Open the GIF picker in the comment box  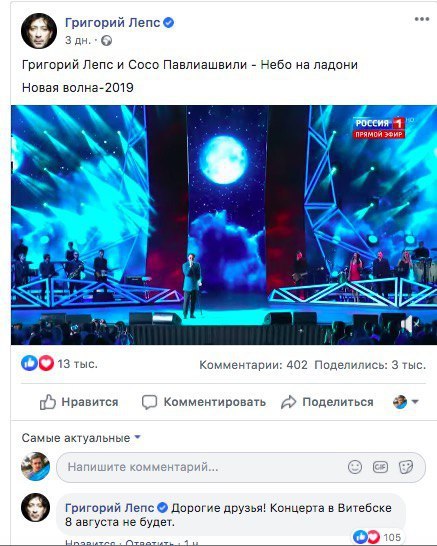380,467
